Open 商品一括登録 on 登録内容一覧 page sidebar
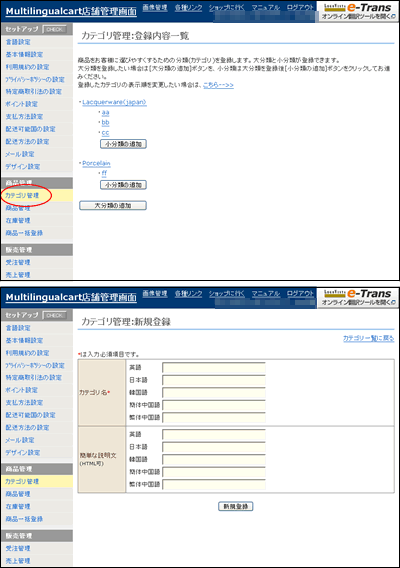 pos(24,233)
